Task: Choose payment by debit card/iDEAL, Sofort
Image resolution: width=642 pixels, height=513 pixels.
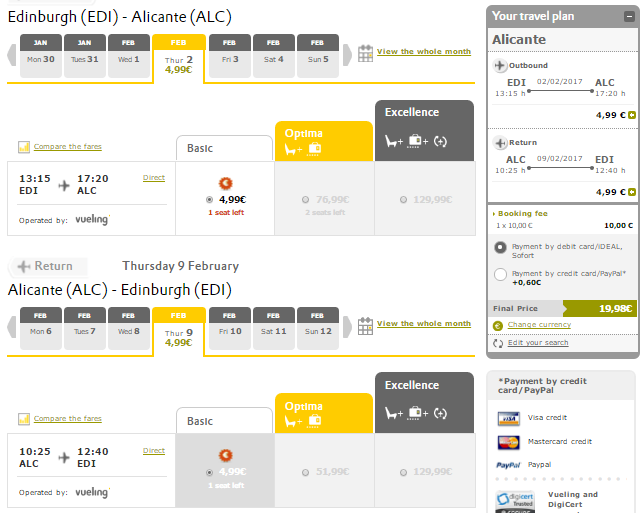Action: tap(500, 248)
